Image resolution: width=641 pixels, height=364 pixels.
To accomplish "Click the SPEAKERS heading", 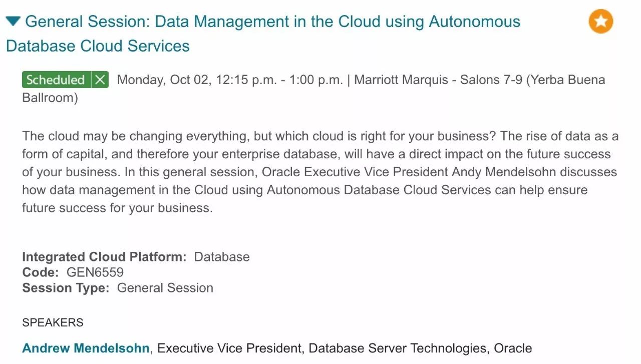I will (53, 323).
